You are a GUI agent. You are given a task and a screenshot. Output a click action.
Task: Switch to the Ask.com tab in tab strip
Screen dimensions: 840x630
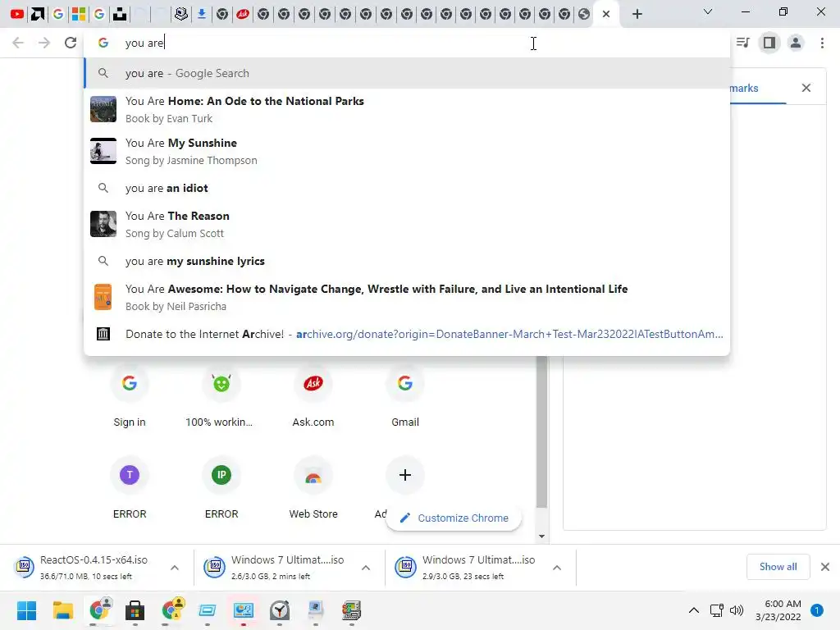[x=243, y=14]
